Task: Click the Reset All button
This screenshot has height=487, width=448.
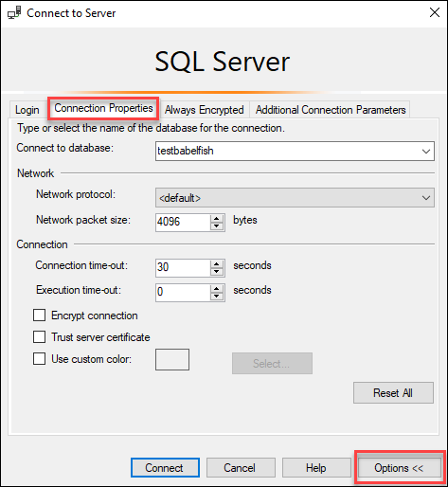Action: point(393,393)
